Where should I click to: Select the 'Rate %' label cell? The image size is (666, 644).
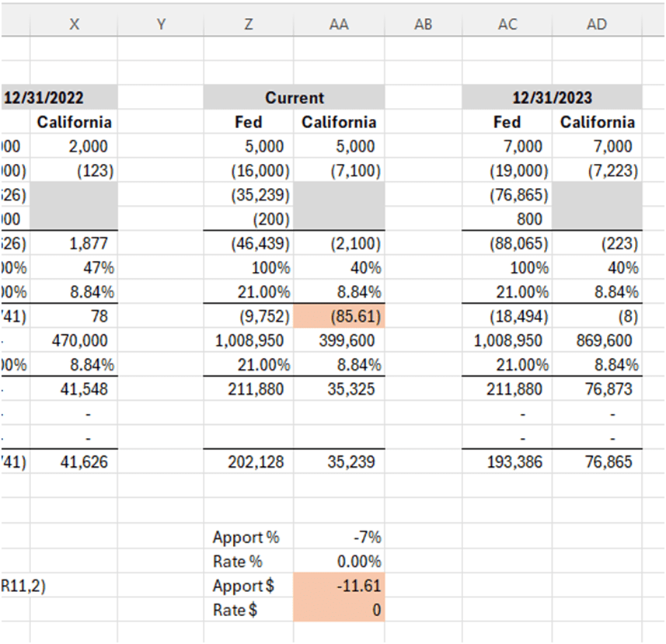pyautogui.click(x=246, y=562)
